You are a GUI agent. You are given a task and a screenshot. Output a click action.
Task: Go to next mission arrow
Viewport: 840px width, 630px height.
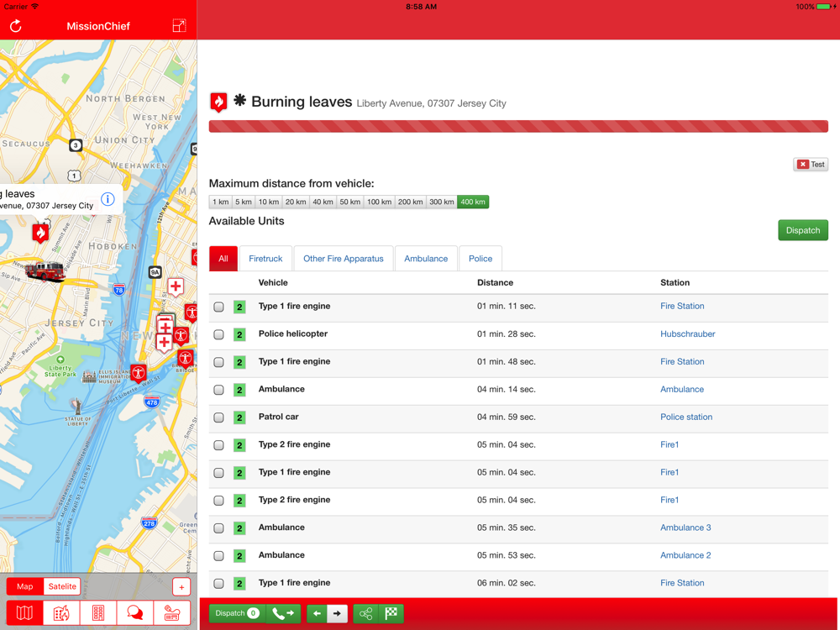[x=337, y=613]
